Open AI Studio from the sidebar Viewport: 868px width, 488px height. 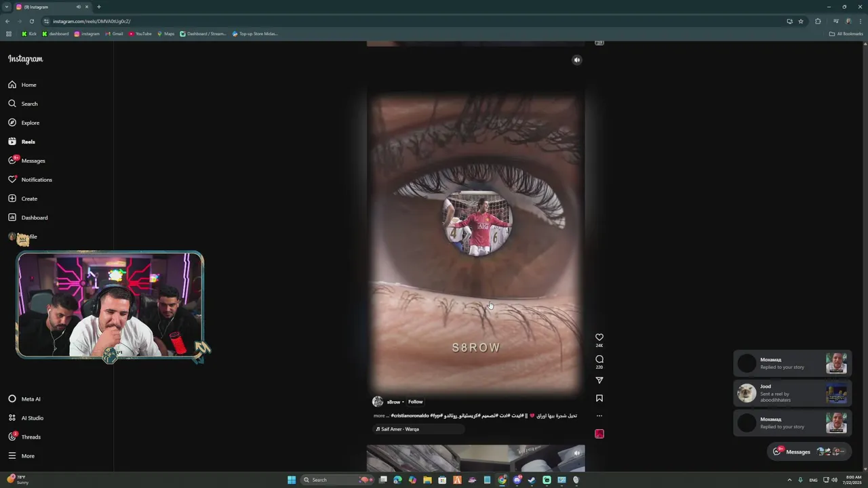pyautogui.click(x=26, y=418)
